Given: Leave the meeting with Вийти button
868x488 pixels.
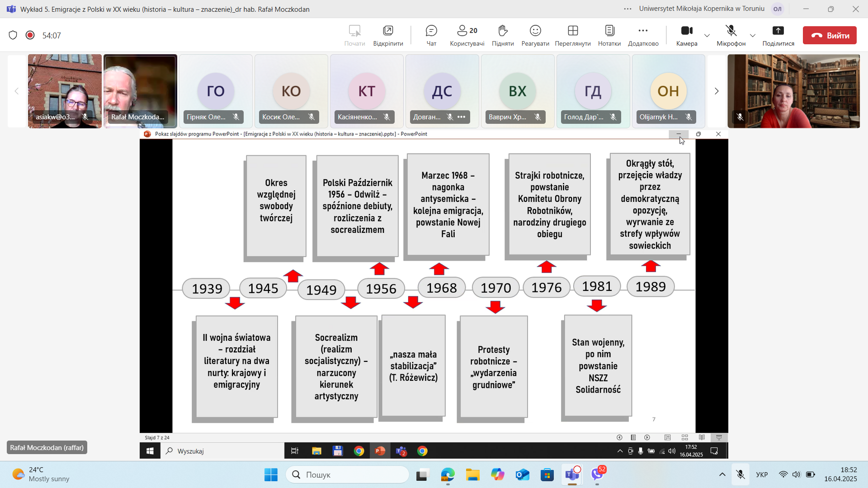Looking at the screenshot, I should 829,35.
